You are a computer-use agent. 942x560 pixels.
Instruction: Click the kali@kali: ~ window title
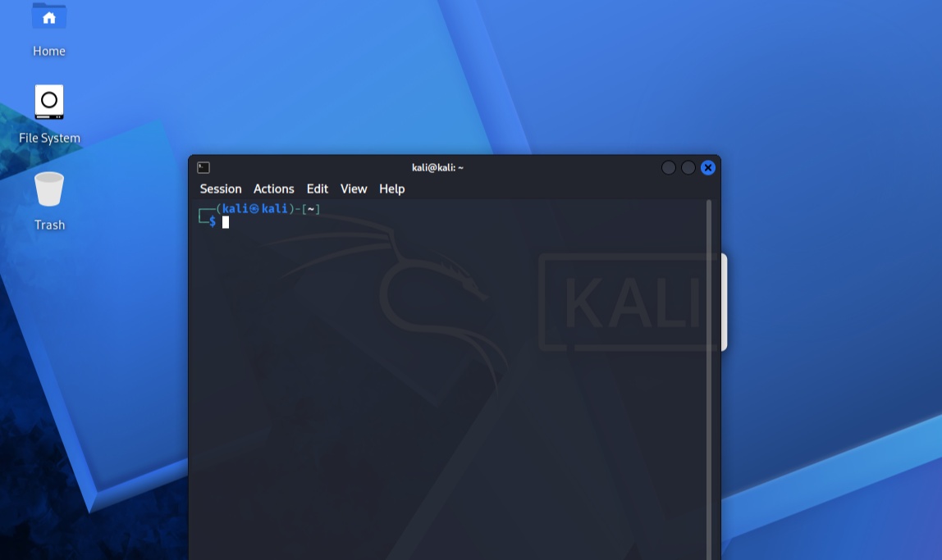[437, 167]
